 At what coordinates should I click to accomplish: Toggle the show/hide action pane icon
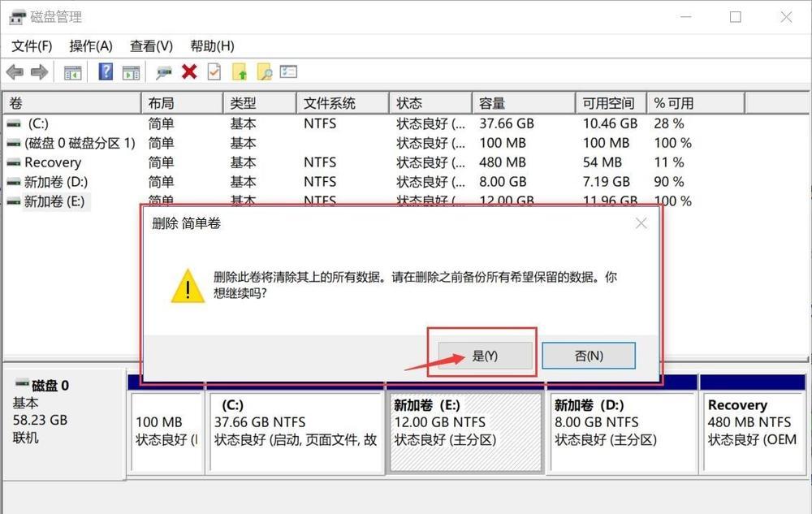point(131,72)
